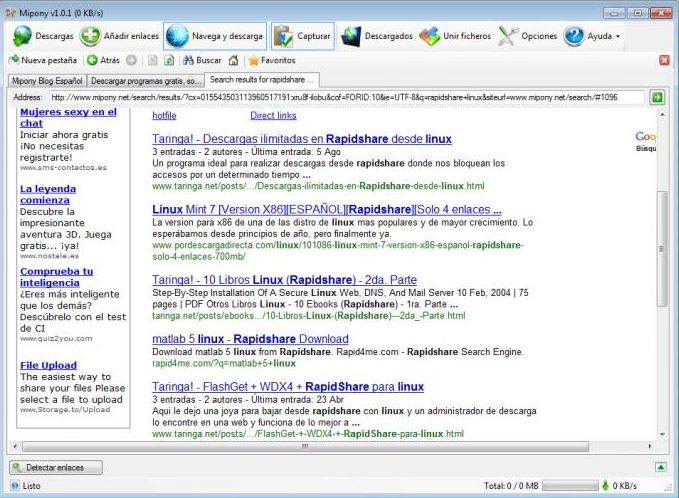
Task: Go back with the Atrás button
Action: point(103,60)
